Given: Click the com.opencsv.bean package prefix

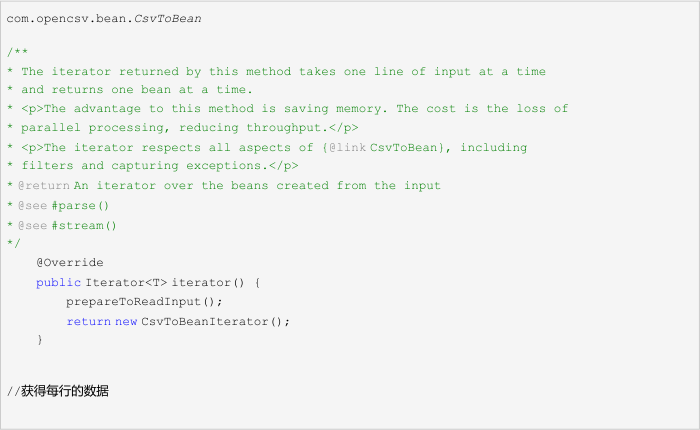Looking at the screenshot, I should pos(66,19).
